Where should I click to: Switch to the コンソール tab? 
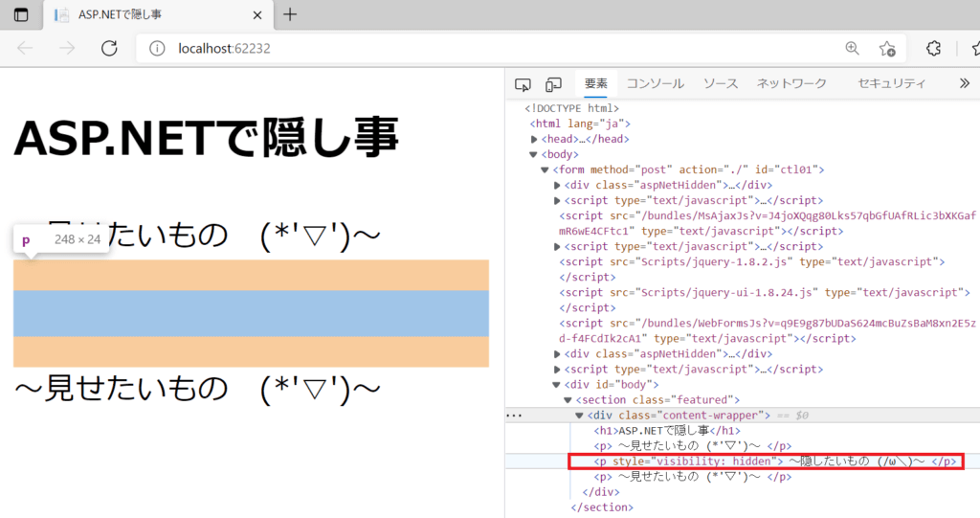(x=655, y=84)
